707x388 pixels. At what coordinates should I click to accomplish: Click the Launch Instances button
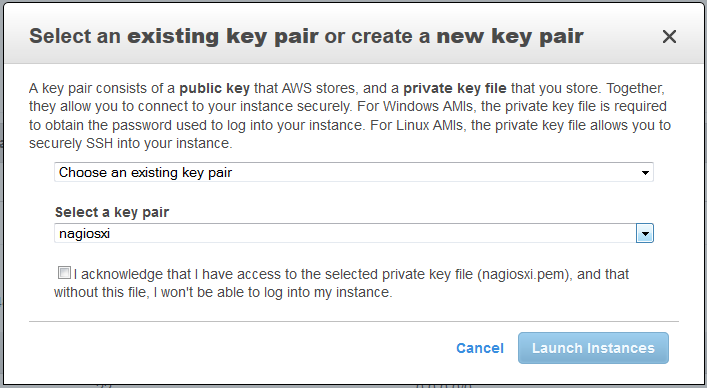[593, 348]
